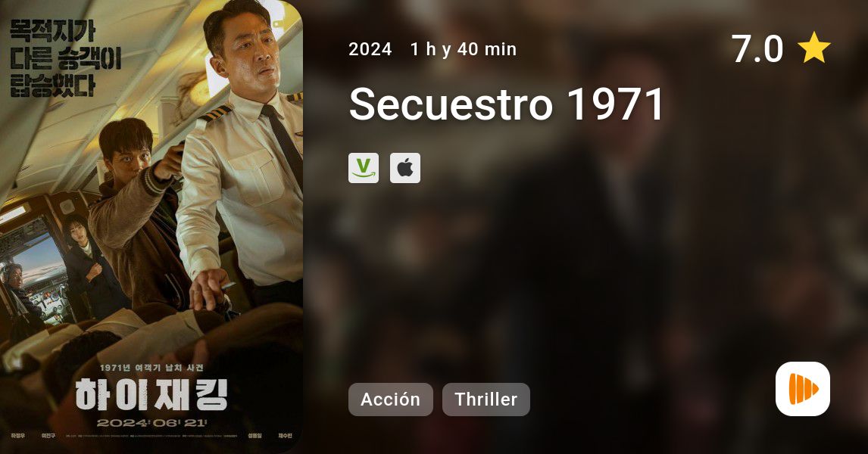
Task: Click the cast credits along poster bottom
Action: [x=151, y=437]
